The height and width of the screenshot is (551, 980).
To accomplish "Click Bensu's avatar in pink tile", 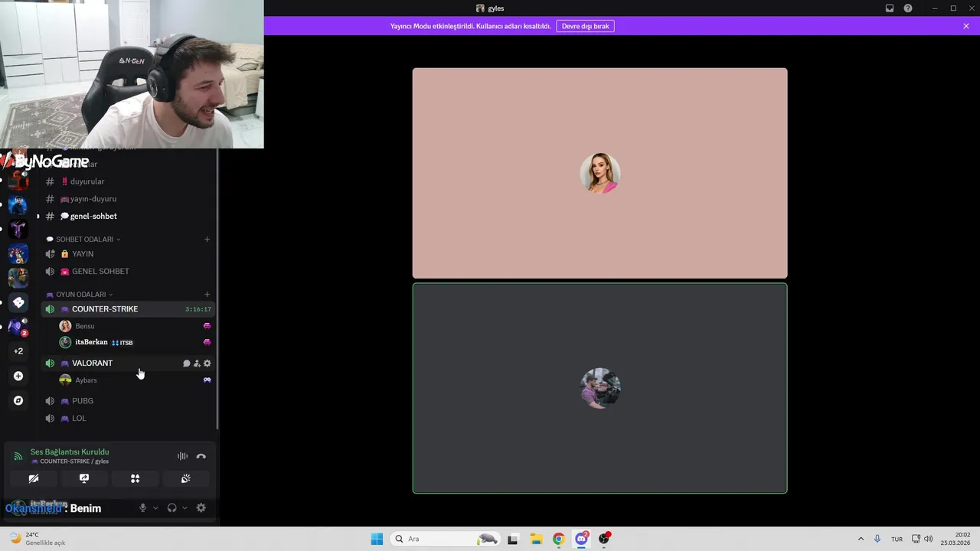I will 600,173.
